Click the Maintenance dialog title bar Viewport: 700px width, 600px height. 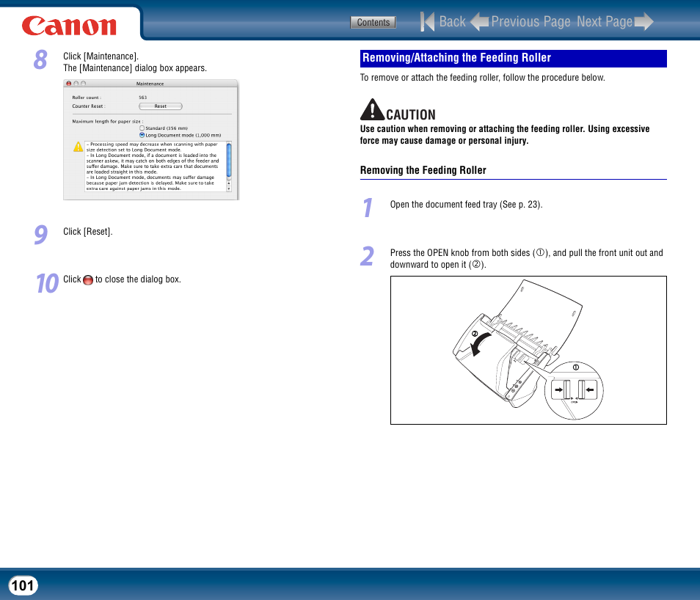pos(150,84)
